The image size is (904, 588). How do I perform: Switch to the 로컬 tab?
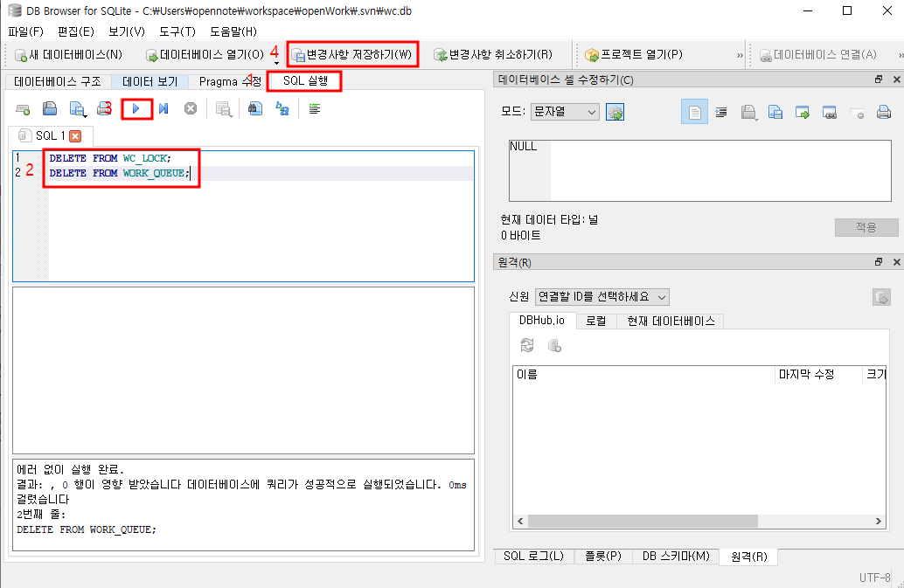point(596,321)
